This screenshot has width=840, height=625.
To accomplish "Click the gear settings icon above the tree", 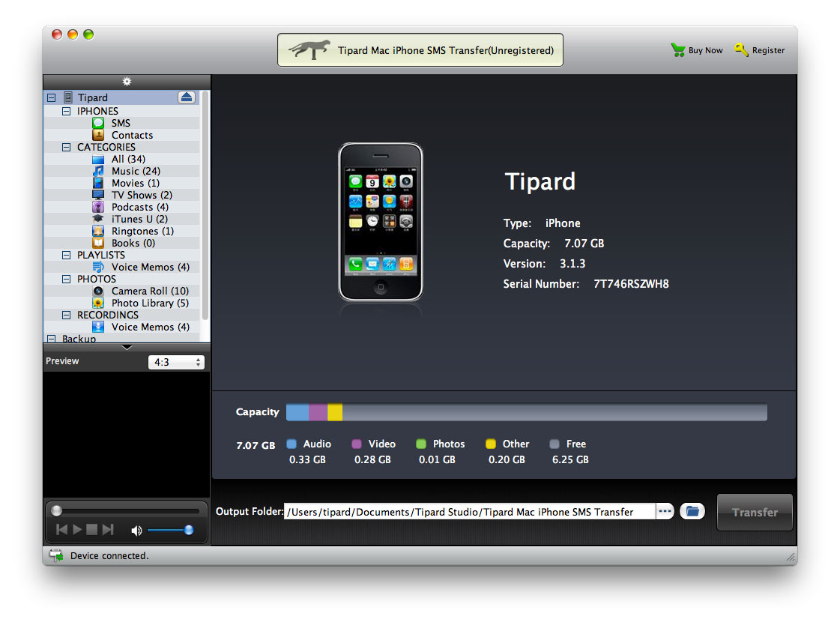I will [x=127, y=82].
